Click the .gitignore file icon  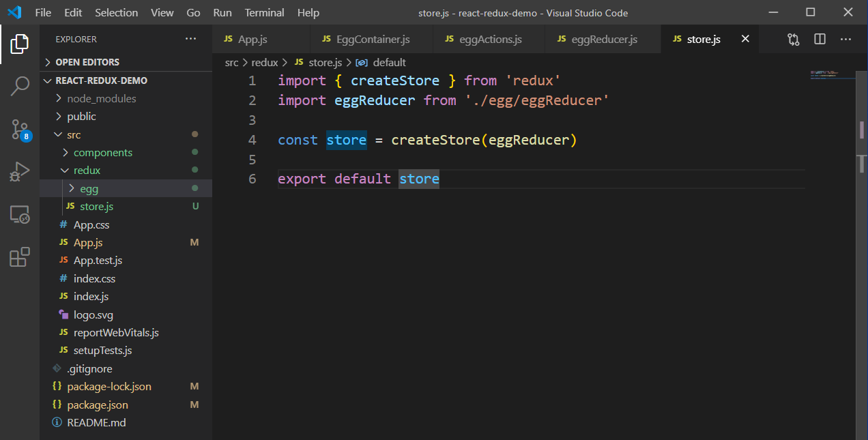click(x=57, y=368)
